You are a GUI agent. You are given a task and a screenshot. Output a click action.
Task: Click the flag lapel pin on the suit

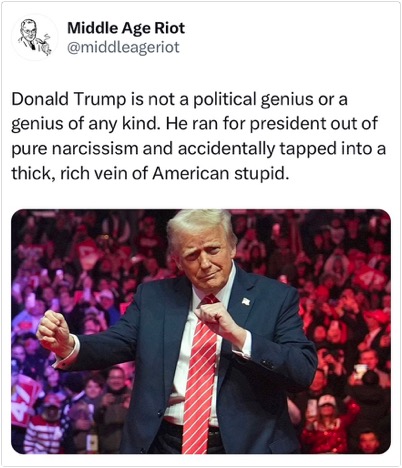[246, 301]
